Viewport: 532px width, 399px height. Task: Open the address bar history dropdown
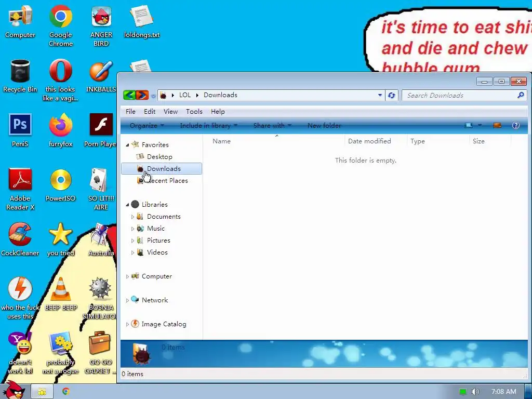tap(380, 96)
